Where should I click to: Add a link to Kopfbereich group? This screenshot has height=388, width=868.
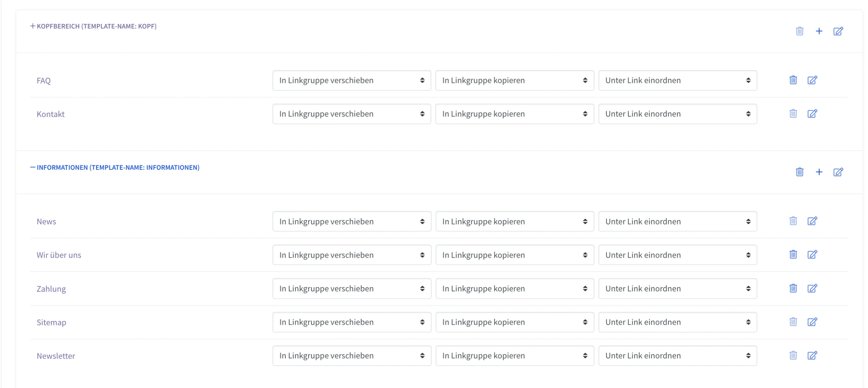click(819, 31)
